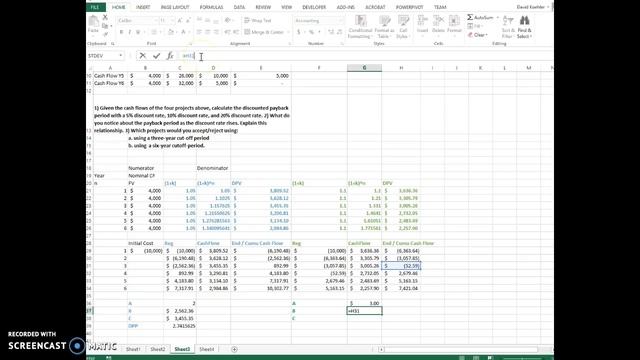
Task: Open Conditional Formatting menu
Action: 360,27
